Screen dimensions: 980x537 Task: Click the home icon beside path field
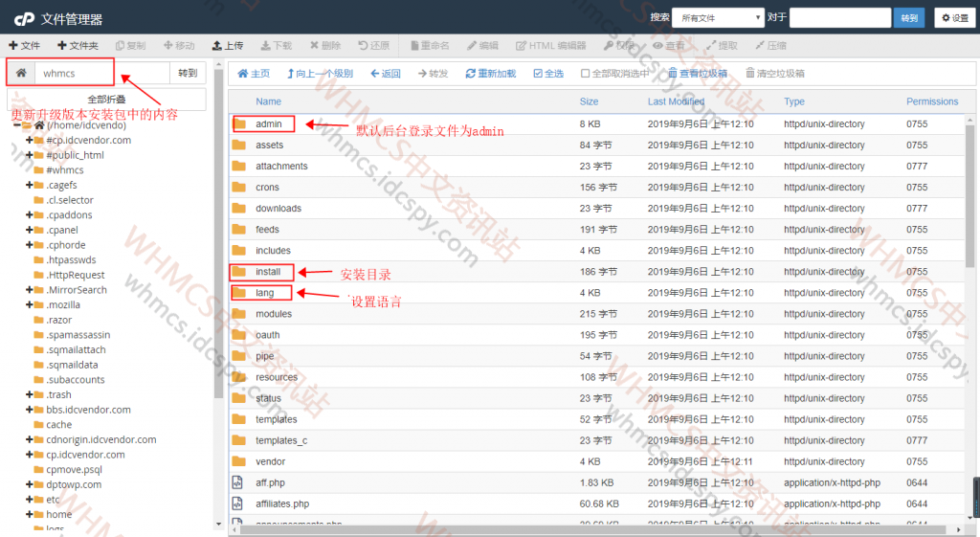21,73
